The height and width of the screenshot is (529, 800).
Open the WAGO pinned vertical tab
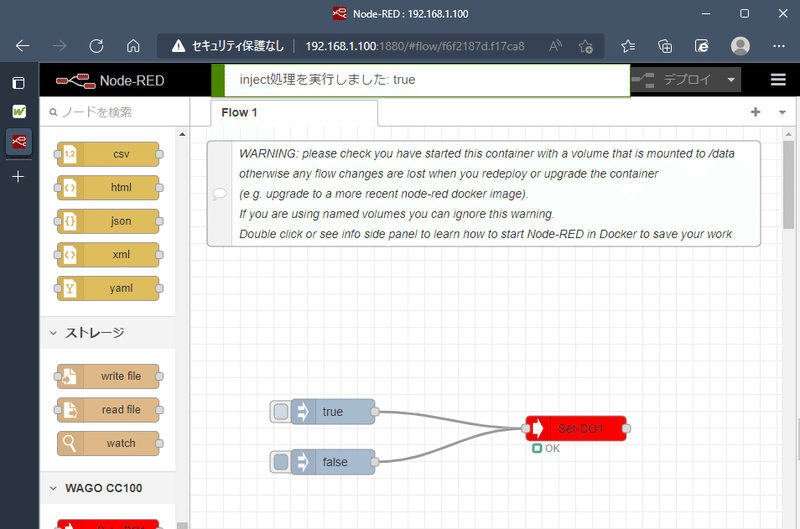(x=19, y=111)
